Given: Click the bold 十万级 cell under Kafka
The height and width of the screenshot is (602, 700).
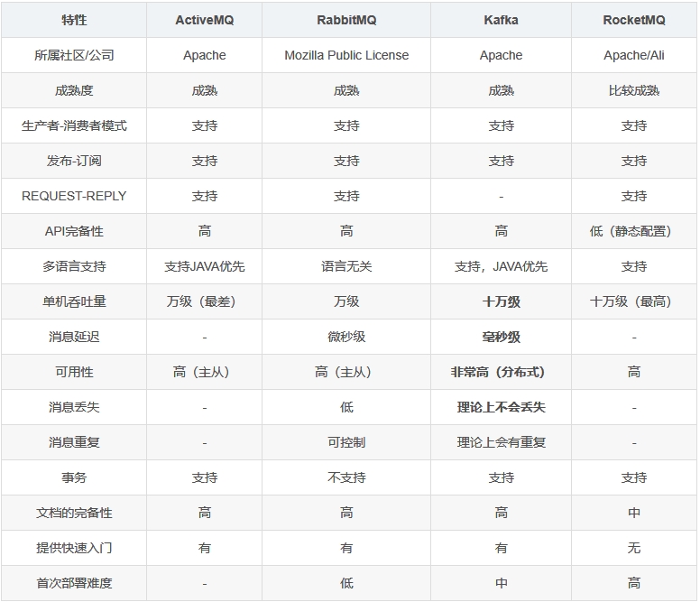Looking at the screenshot, I should tap(501, 301).
